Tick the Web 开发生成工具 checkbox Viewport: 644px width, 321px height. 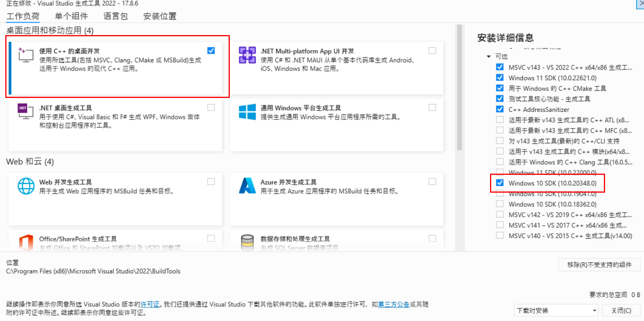211,182
